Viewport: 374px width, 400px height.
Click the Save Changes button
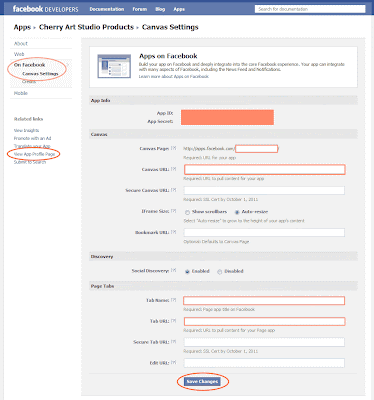pos(202,382)
